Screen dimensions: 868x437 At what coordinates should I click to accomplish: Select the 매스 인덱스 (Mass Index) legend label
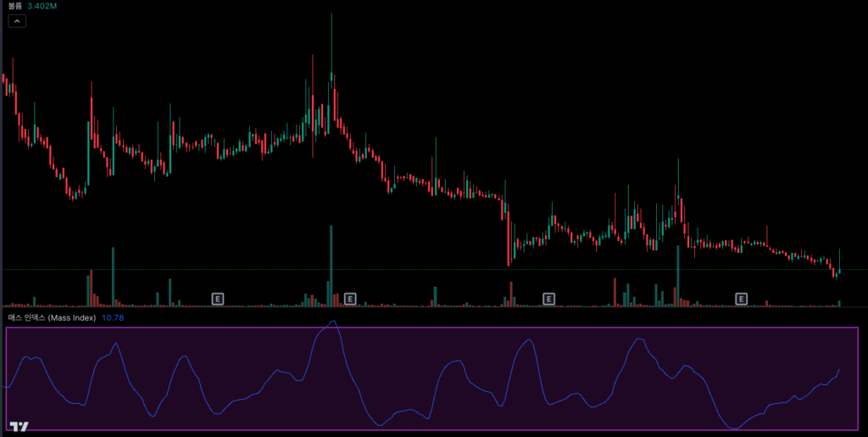click(53, 317)
